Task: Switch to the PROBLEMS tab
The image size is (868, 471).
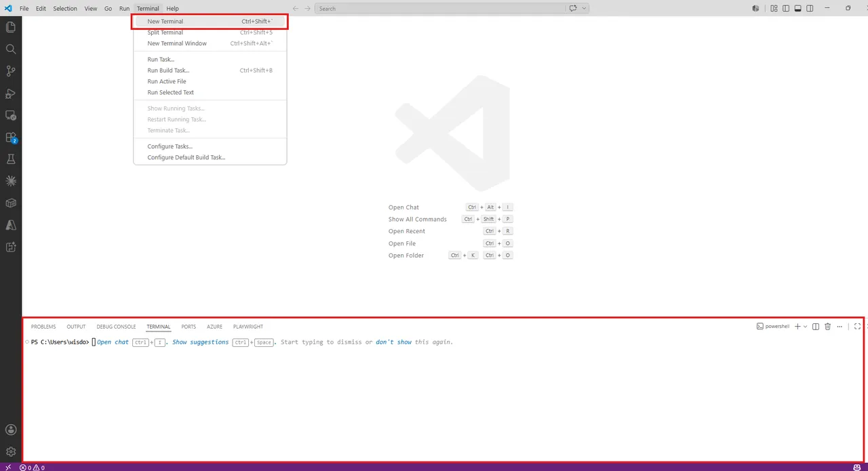Action: click(x=43, y=327)
